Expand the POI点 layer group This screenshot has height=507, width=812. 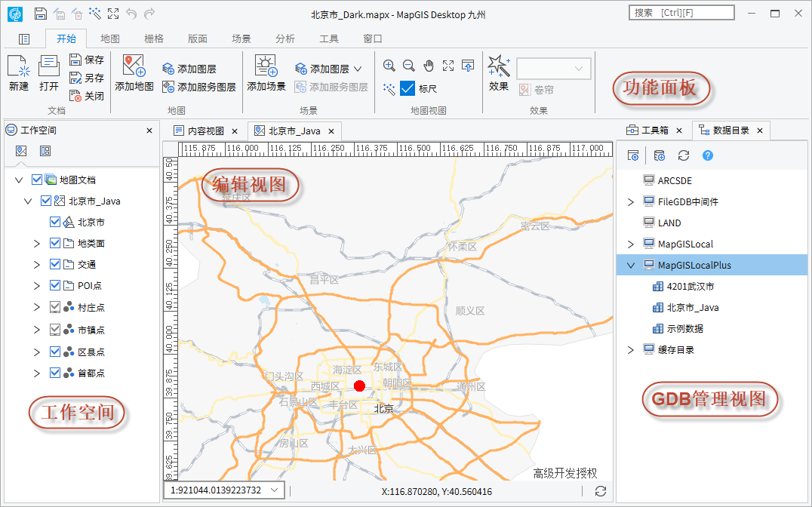click(x=36, y=286)
